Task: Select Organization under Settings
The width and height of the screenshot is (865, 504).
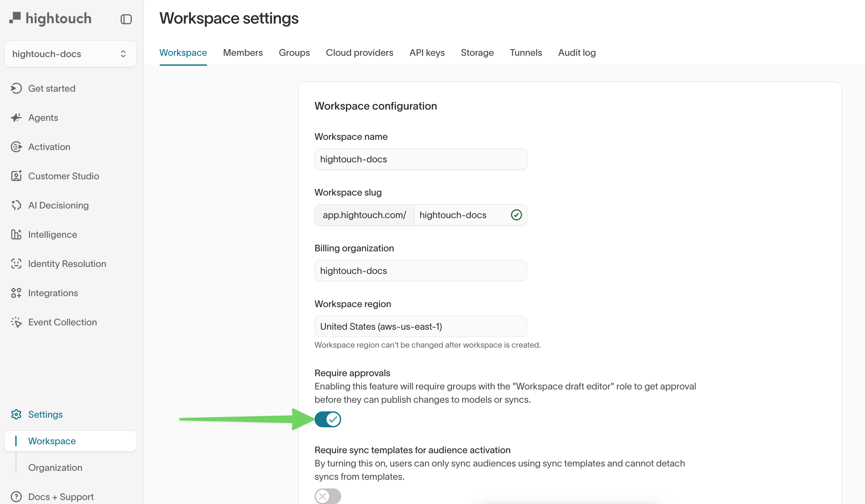Action: [55, 467]
